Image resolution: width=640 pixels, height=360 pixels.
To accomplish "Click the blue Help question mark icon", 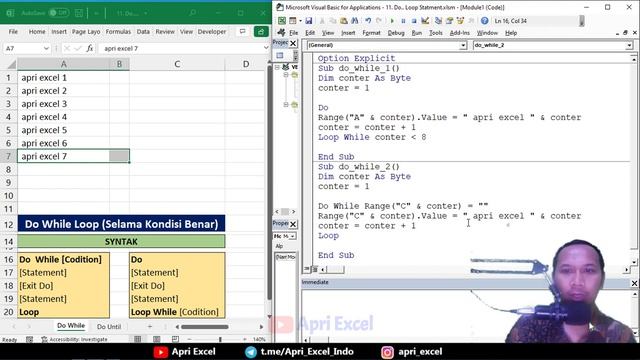I will click(x=484, y=20).
